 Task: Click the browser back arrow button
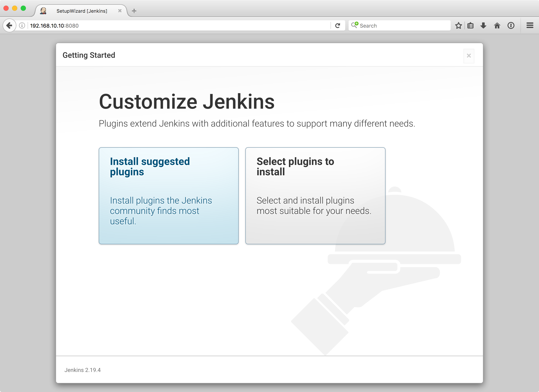[x=9, y=25]
